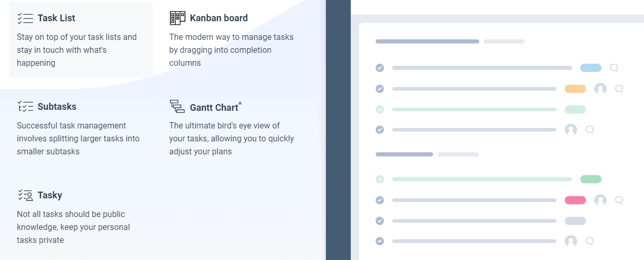Open the Subtasks feature heading

pos(57,107)
